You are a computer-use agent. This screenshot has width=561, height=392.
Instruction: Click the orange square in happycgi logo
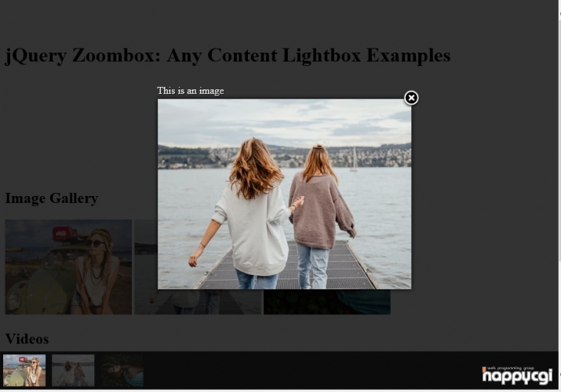coord(484,368)
